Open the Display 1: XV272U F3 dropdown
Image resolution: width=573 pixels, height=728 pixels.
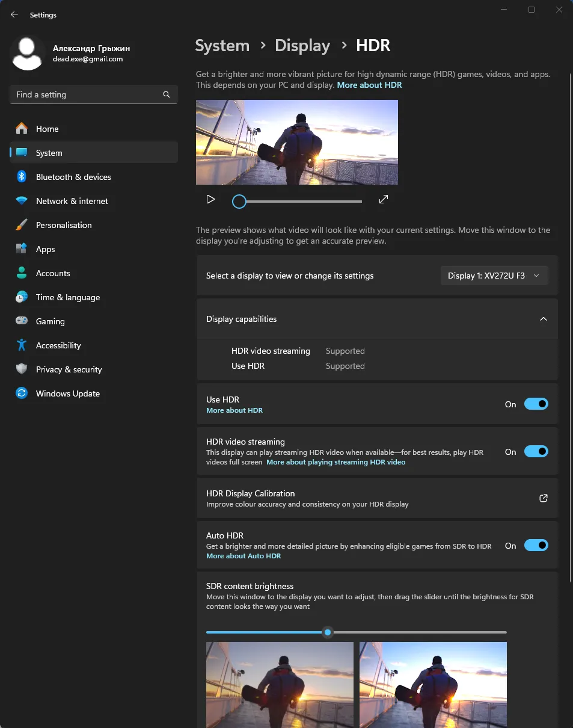pos(494,276)
